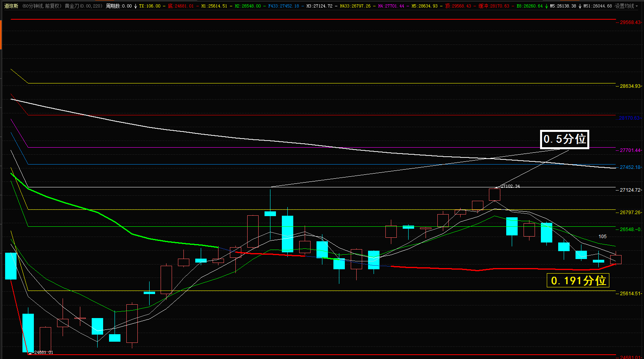Click the magenta H4:27701.44 header value
644x359 pixels.
pyautogui.click(x=391, y=6)
